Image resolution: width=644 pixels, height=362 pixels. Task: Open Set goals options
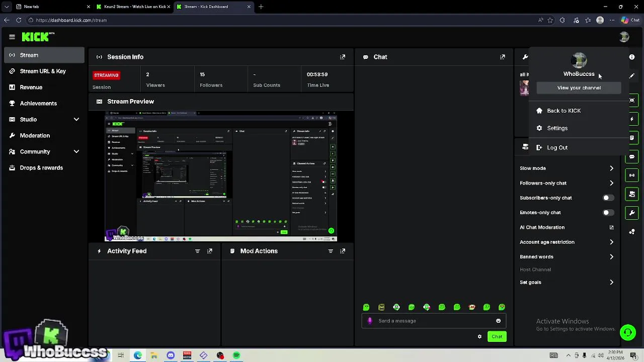pyautogui.click(x=567, y=282)
